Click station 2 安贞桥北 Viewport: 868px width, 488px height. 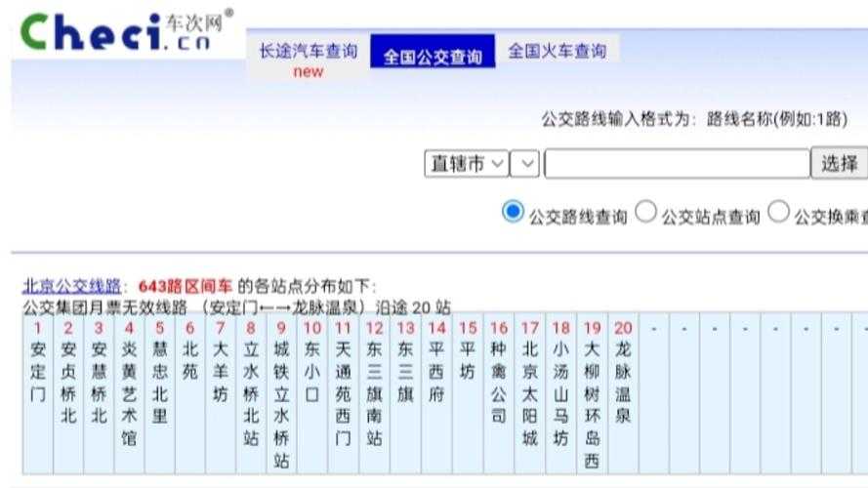click(x=68, y=383)
